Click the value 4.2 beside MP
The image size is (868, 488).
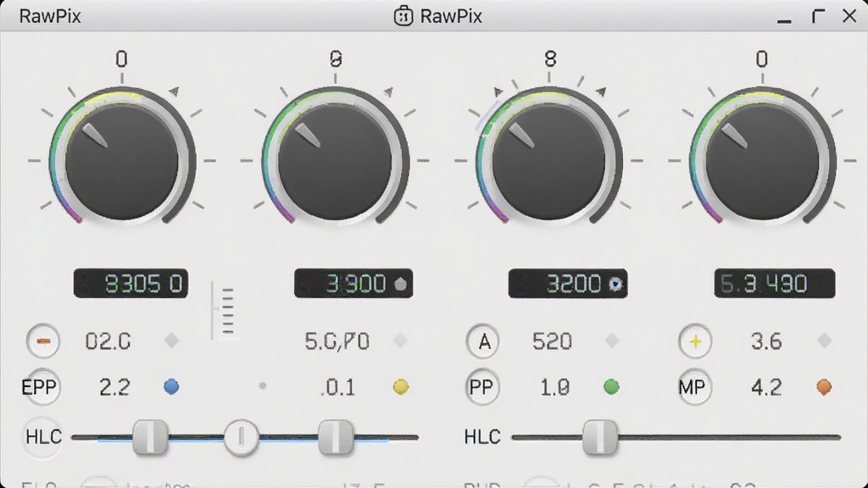[766, 387]
